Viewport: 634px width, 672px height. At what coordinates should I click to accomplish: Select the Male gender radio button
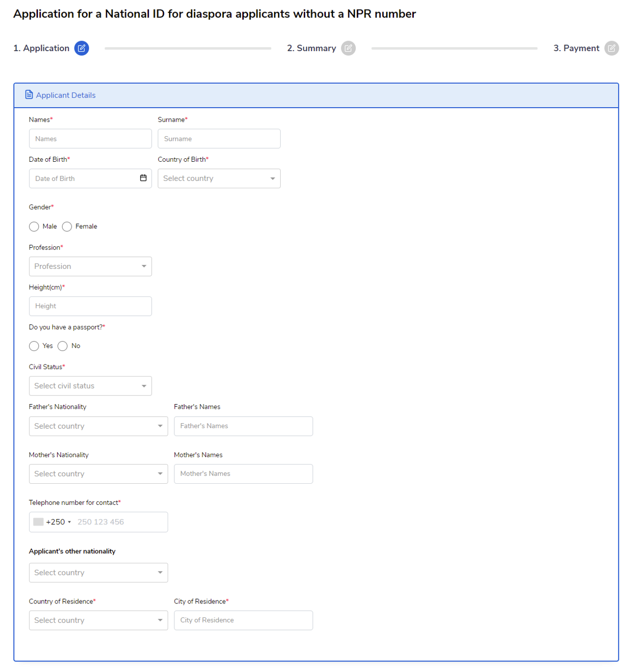click(34, 227)
